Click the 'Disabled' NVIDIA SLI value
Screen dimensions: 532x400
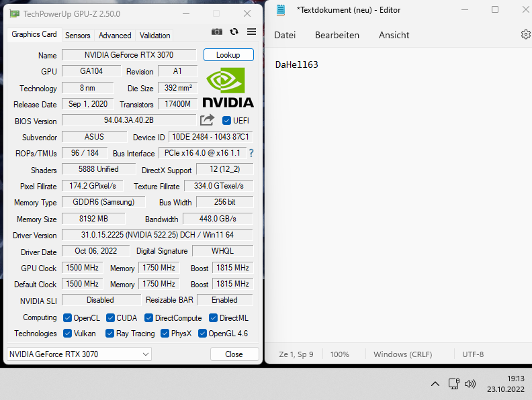101,300
